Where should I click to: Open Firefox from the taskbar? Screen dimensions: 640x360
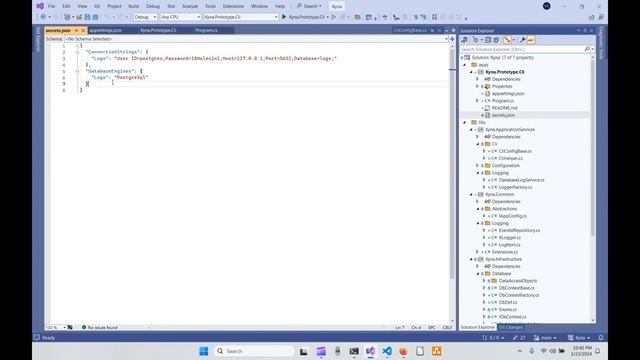pyautogui.click(x=403, y=351)
